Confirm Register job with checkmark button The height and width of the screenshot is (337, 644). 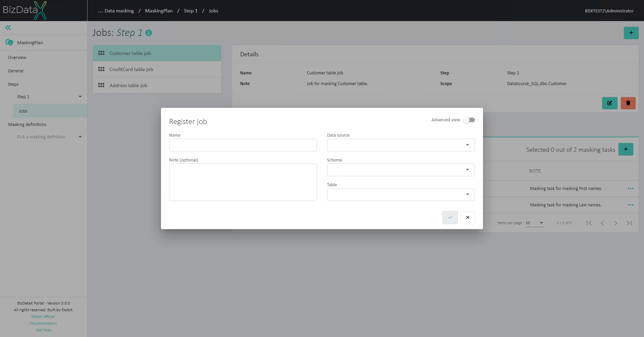[x=450, y=217]
